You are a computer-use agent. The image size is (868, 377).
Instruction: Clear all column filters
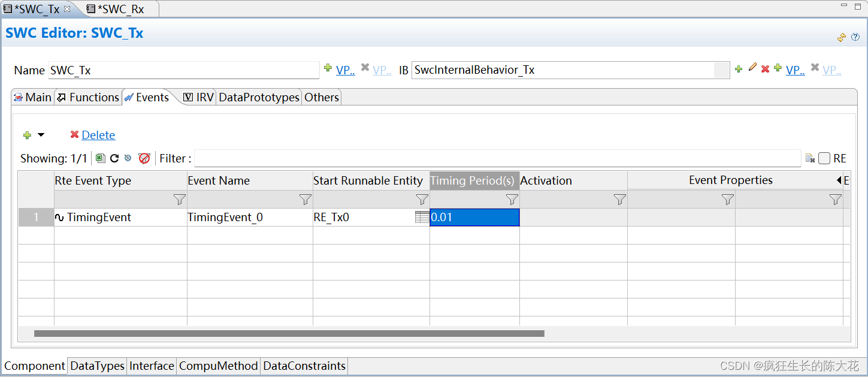coord(144,158)
